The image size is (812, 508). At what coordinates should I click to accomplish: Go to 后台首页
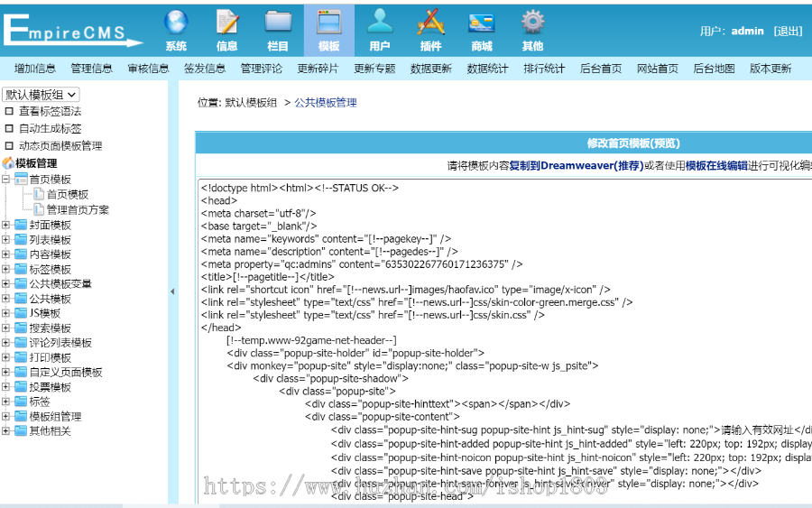coord(601,69)
